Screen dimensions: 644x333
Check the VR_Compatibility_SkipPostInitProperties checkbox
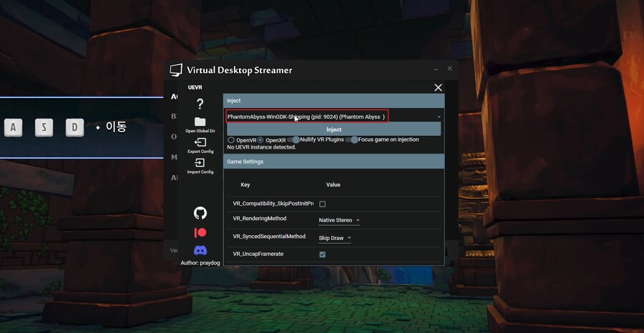(x=323, y=204)
